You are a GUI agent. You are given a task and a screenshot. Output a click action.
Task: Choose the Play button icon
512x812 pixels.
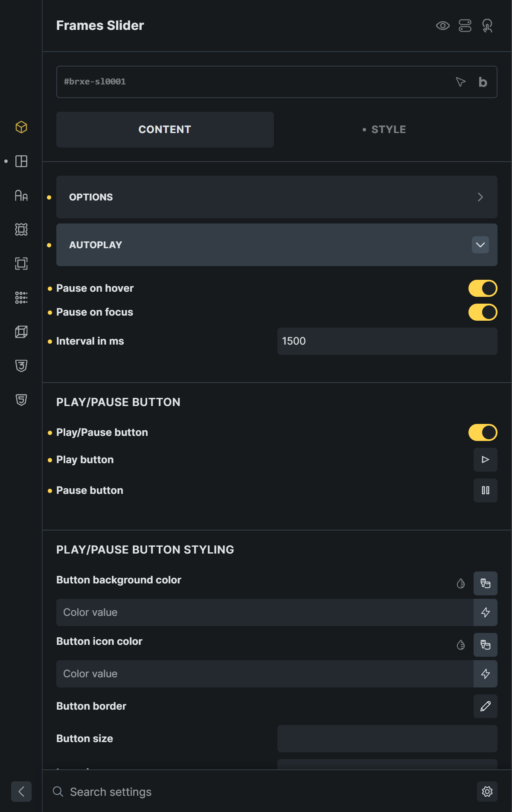(x=486, y=460)
